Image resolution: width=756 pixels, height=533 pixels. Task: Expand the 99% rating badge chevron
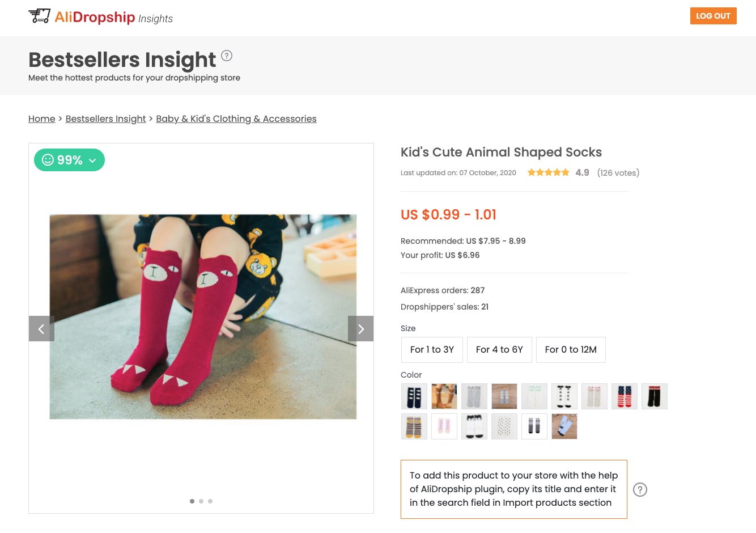[x=92, y=160]
